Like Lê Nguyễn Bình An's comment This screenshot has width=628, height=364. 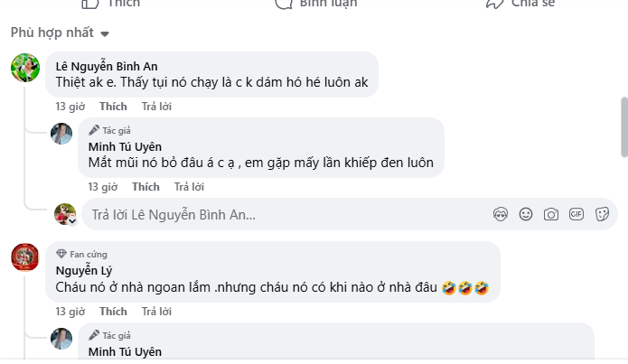(113, 107)
